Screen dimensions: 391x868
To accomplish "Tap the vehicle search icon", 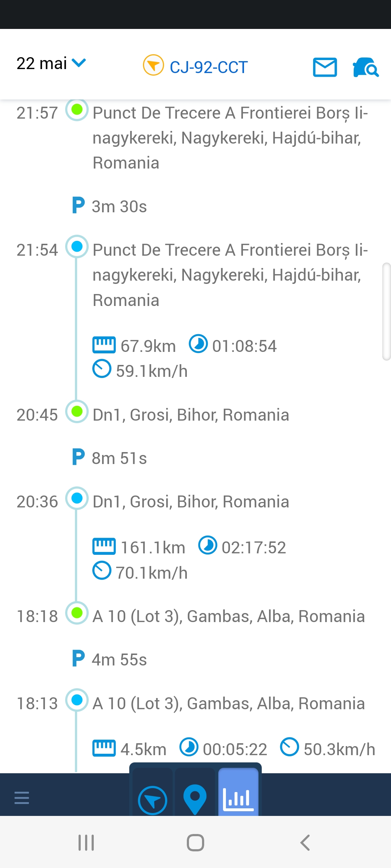I will (365, 67).
